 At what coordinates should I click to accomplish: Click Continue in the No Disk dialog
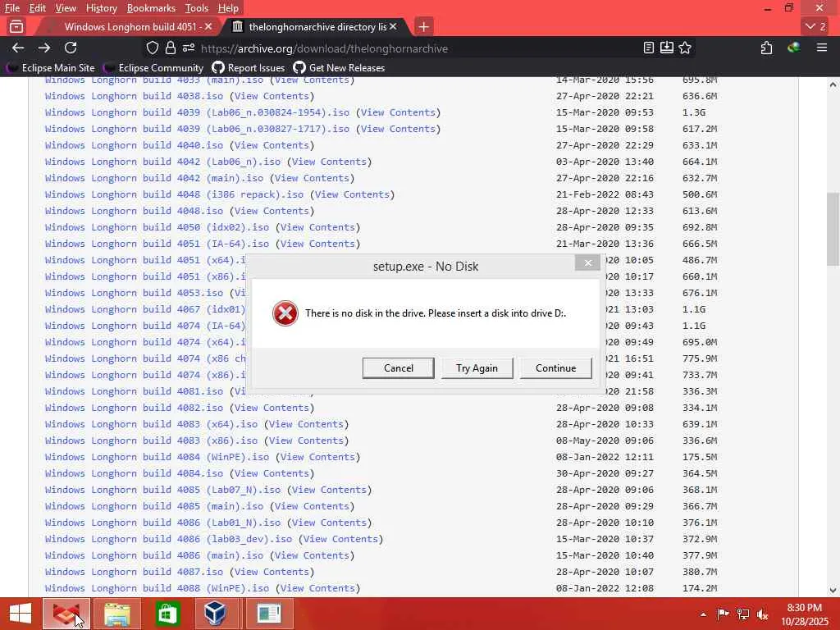(555, 368)
